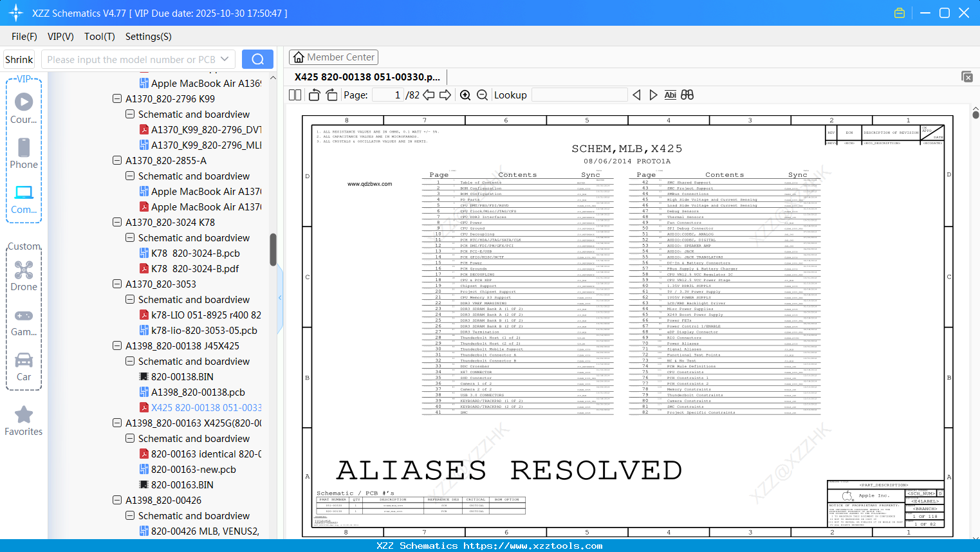The width and height of the screenshot is (980, 552).
Task: Rotate the page counter-clockwise
Action: coord(315,95)
